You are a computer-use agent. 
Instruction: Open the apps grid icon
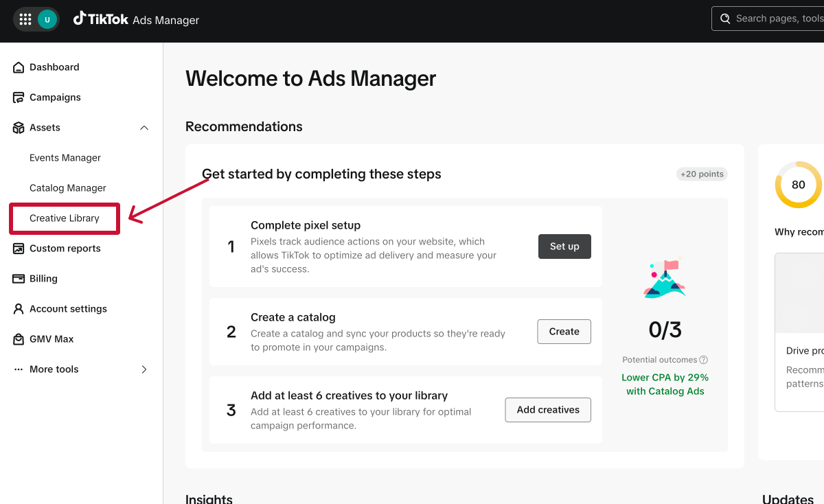[x=25, y=19]
